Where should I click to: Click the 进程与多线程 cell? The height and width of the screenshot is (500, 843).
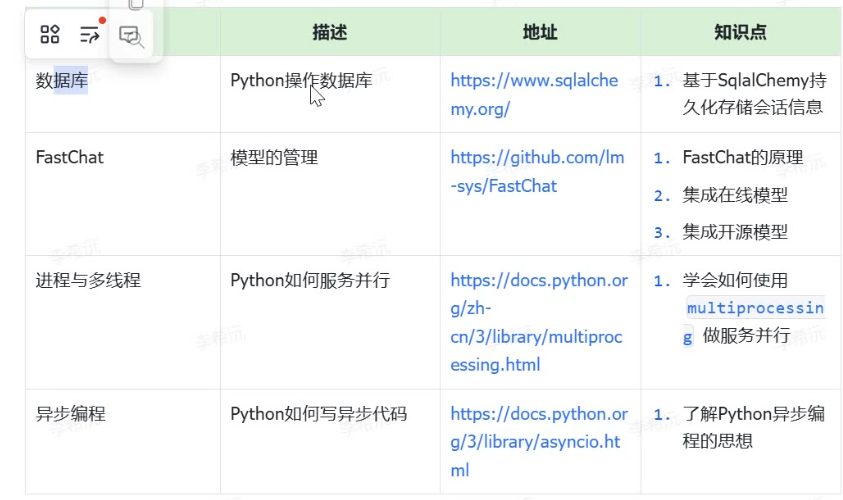pyautogui.click(x=88, y=280)
